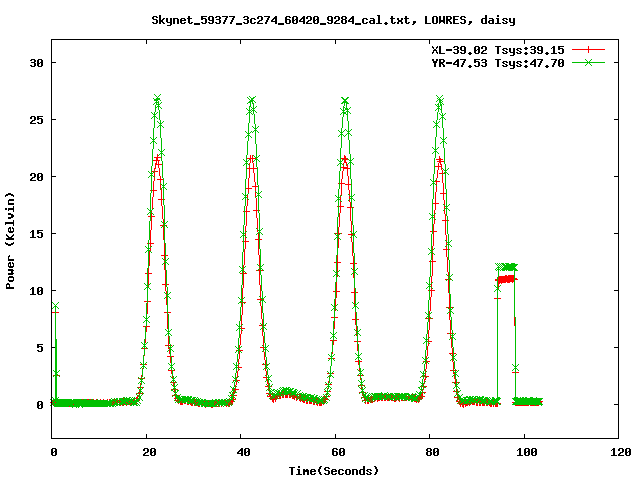Screen dimensions: 640x480
Task: Click the red line sample in legend
Action: point(588,50)
